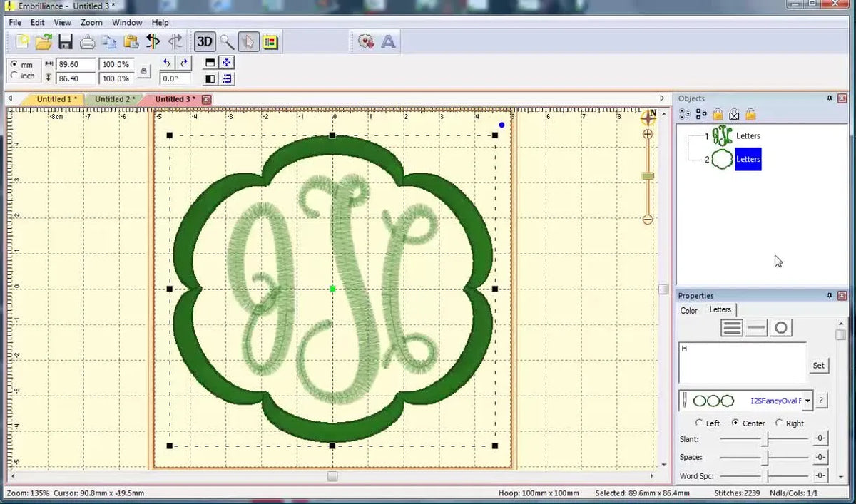Viewport: 856px width, 504px height.
Task: Select the multi-line text mode button
Action: click(732, 328)
